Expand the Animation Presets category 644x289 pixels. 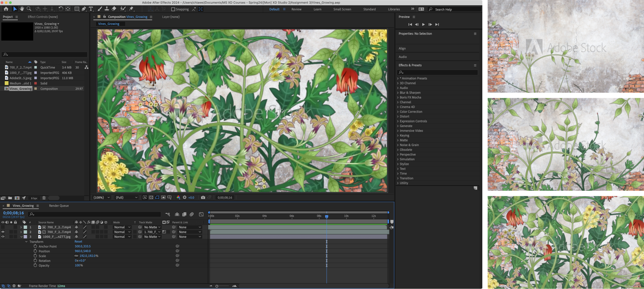pyautogui.click(x=398, y=78)
